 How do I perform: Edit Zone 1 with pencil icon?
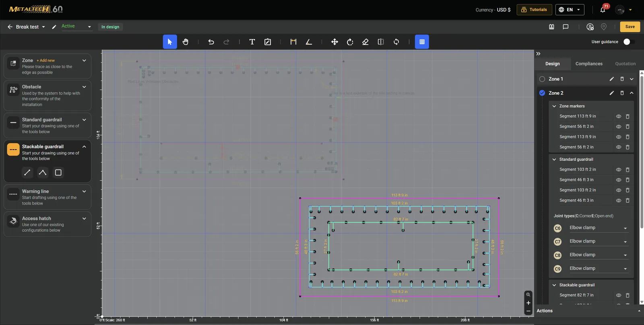pos(612,79)
